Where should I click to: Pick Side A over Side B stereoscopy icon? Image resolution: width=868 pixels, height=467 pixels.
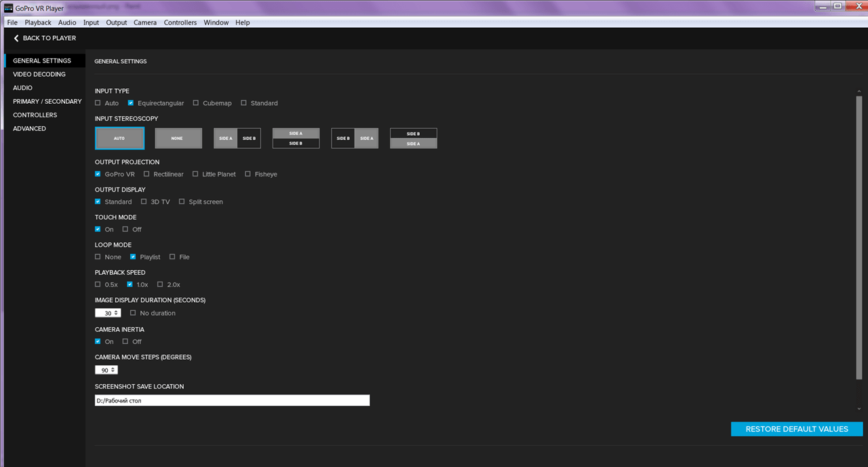coord(296,138)
